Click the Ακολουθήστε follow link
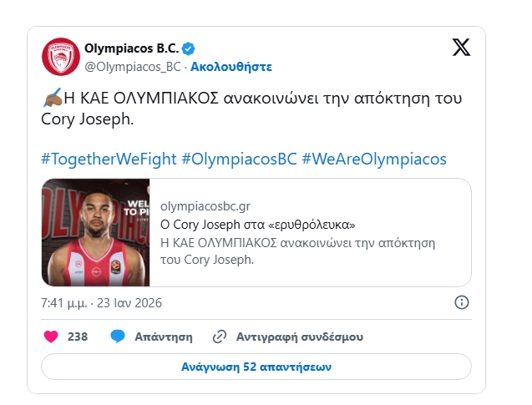Image resolution: width=532 pixels, height=405 pixels. click(x=231, y=66)
